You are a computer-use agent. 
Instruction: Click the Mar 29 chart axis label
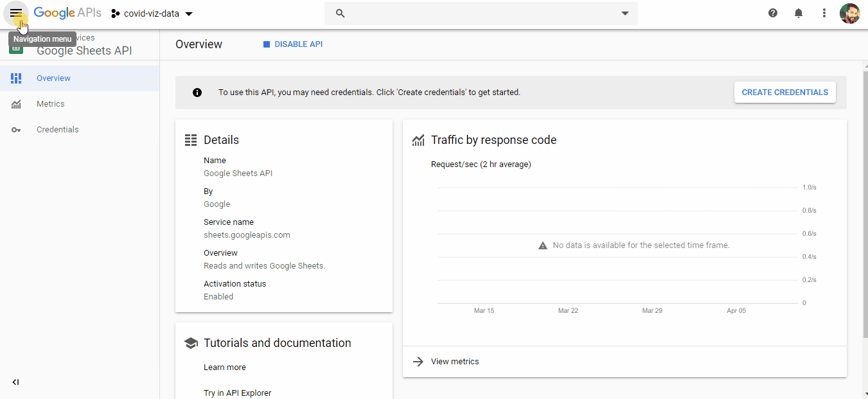pyautogui.click(x=652, y=311)
